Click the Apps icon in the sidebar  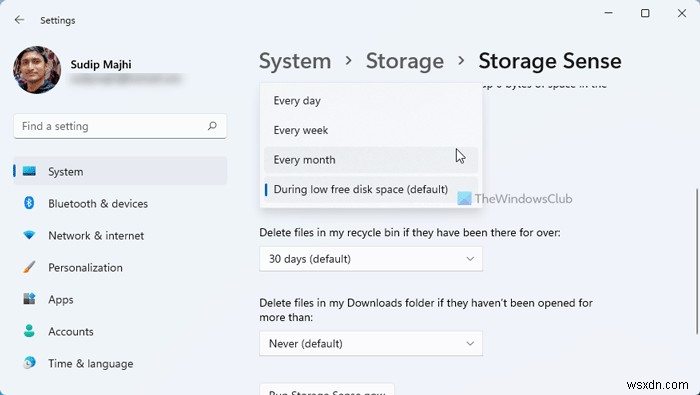(29, 299)
